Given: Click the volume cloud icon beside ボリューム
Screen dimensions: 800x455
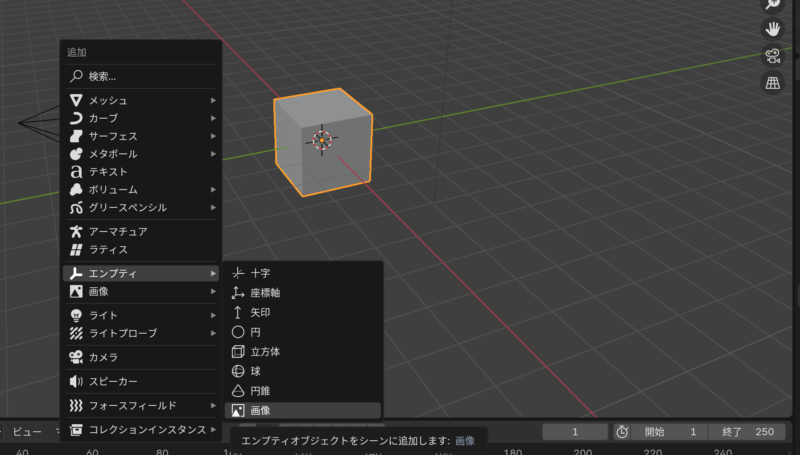Looking at the screenshot, I should tap(76, 190).
